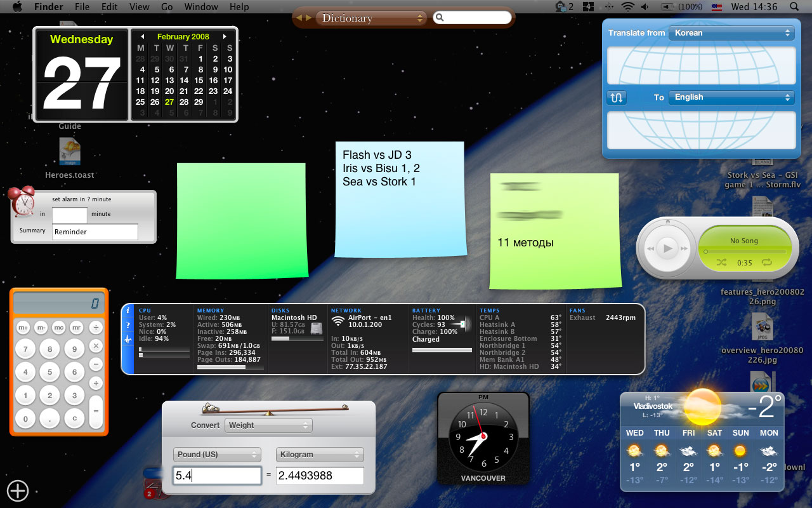This screenshot has height=508, width=812.
Task: Click the "?" help button on iStat
Action: 128,325
